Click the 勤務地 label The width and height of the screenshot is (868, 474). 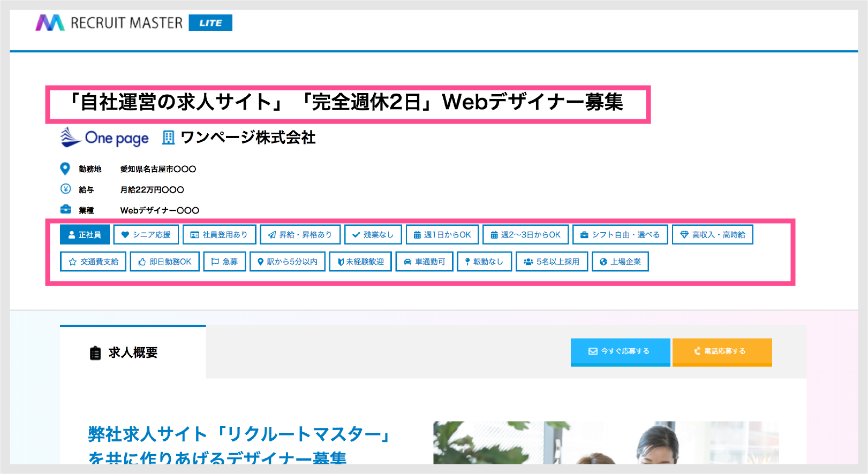pyautogui.click(x=90, y=169)
